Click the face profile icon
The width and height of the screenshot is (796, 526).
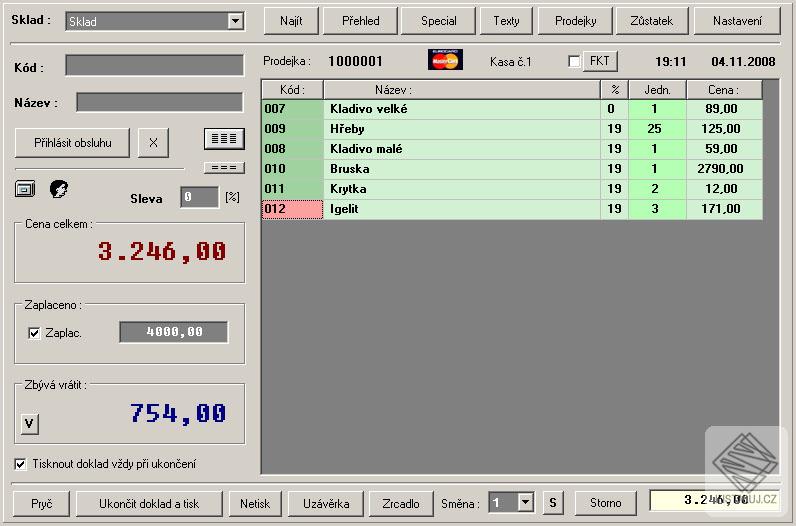[59, 189]
